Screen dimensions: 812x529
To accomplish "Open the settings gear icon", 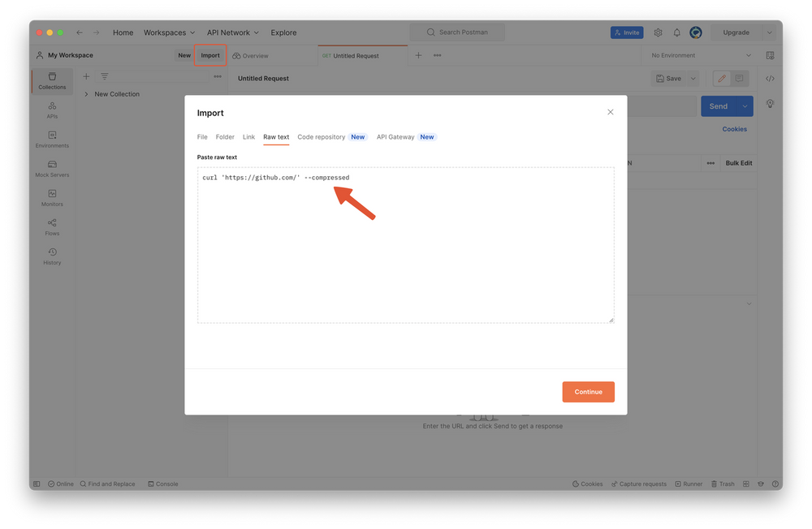I will coord(658,32).
